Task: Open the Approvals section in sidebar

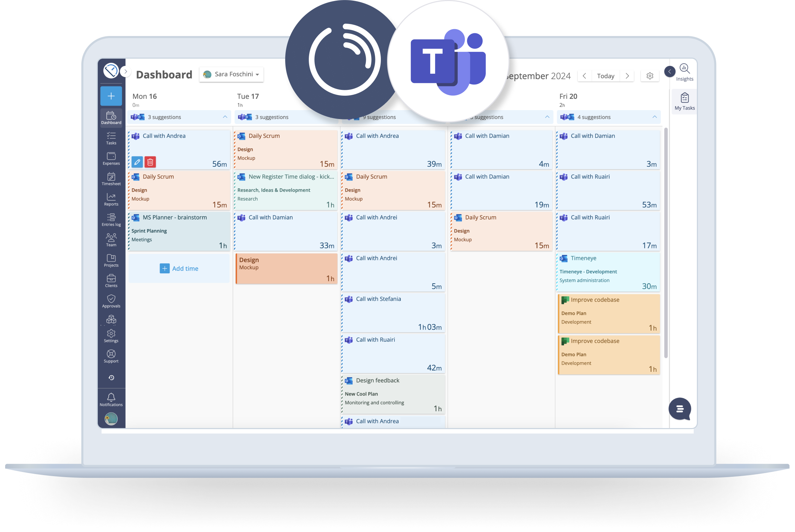Action: pos(111,302)
